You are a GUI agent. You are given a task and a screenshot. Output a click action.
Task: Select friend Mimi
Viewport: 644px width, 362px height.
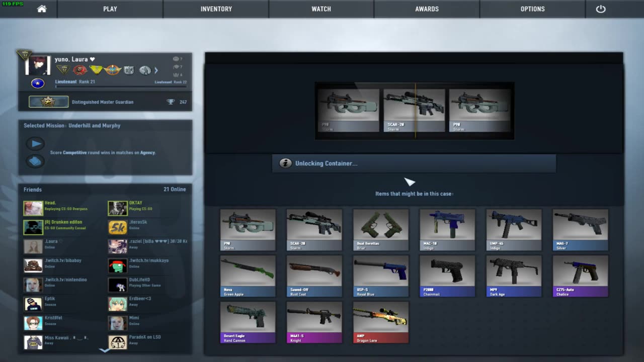pos(134,318)
